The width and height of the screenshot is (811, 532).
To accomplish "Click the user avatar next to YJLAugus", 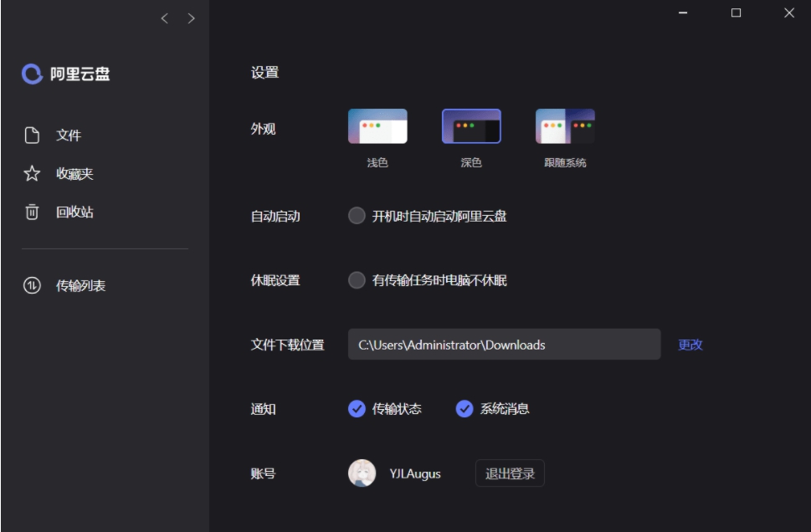I will pyautogui.click(x=360, y=474).
